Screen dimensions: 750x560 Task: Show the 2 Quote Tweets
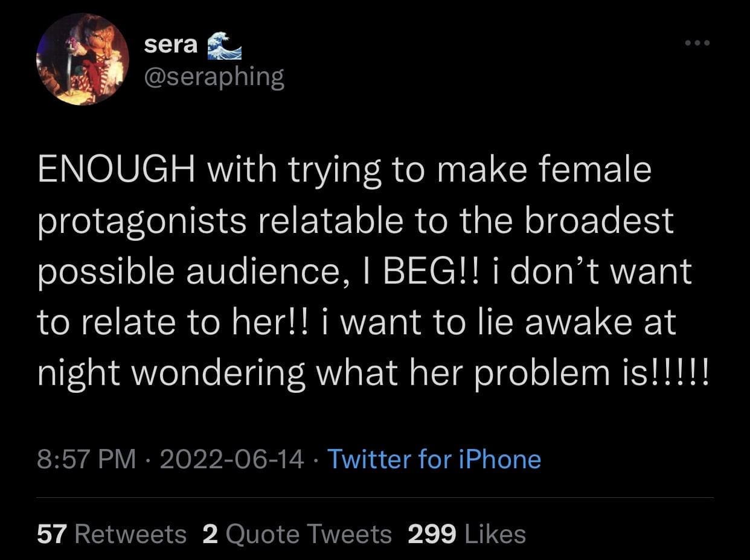[297, 534]
